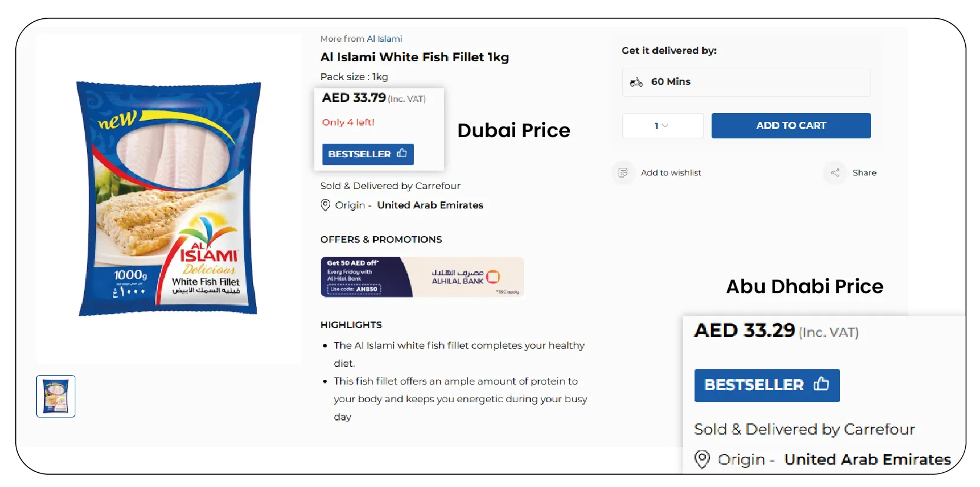This screenshot has width=980, height=487.
Task: Click the wishlist document icon
Action: point(623,173)
